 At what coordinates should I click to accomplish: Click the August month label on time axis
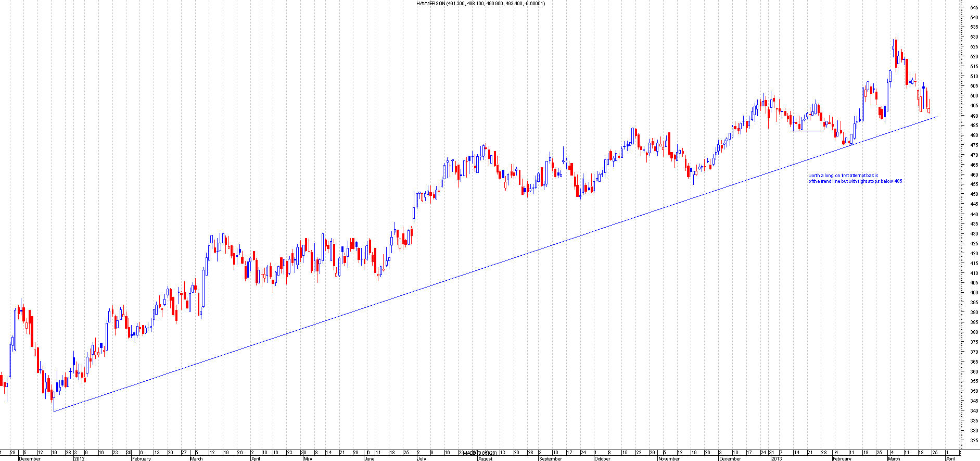(x=485, y=458)
